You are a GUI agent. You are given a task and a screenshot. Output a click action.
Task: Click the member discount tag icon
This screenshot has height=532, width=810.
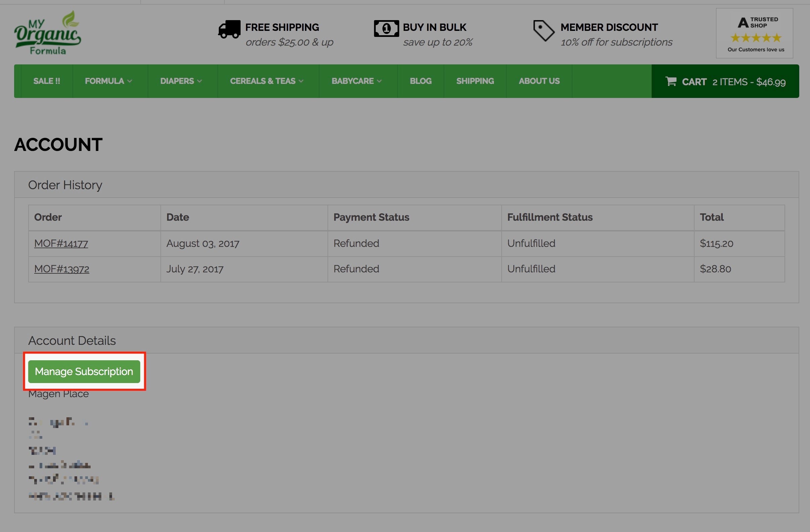tap(544, 31)
